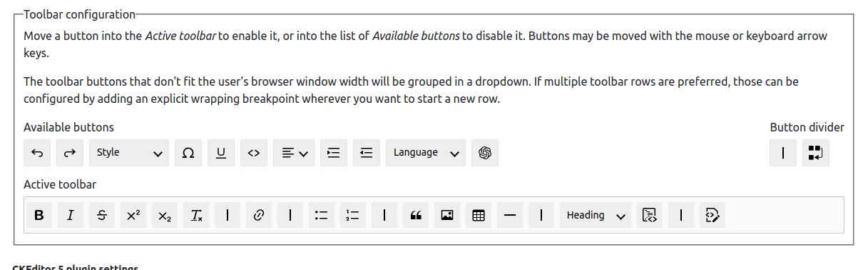Open the Heading dropdown in Active toolbar
Viewport: 868px width, 270px height.
click(x=596, y=215)
